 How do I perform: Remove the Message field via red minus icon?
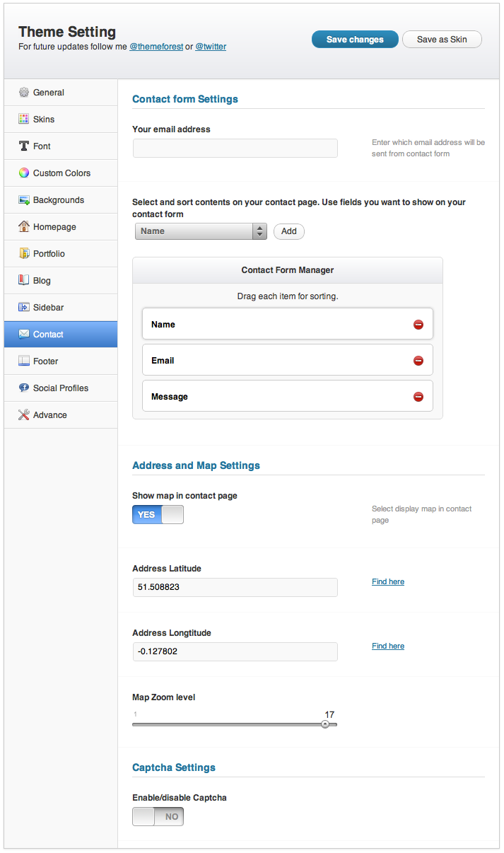pyautogui.click(x=418, y=397)
